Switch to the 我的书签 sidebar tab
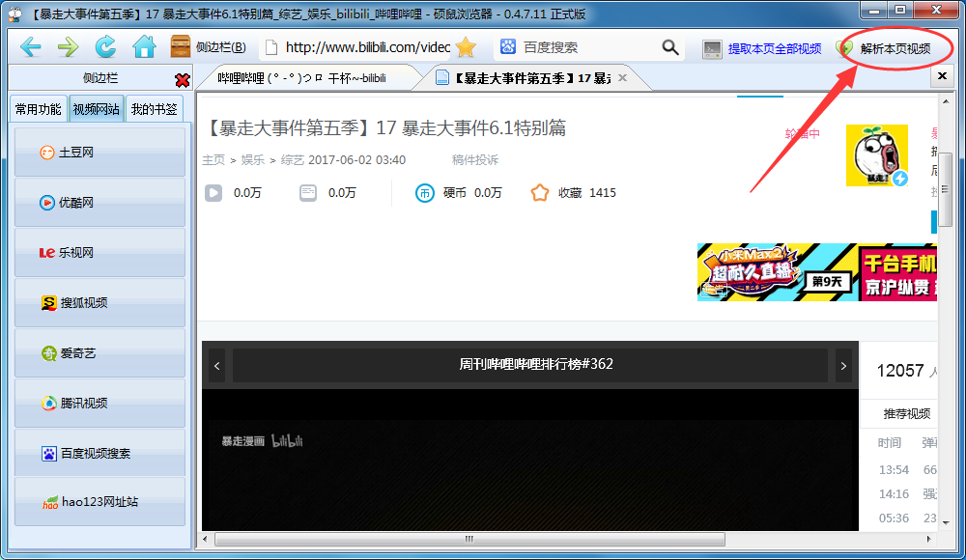Viewport: 966px width, 560px height. 154,109
